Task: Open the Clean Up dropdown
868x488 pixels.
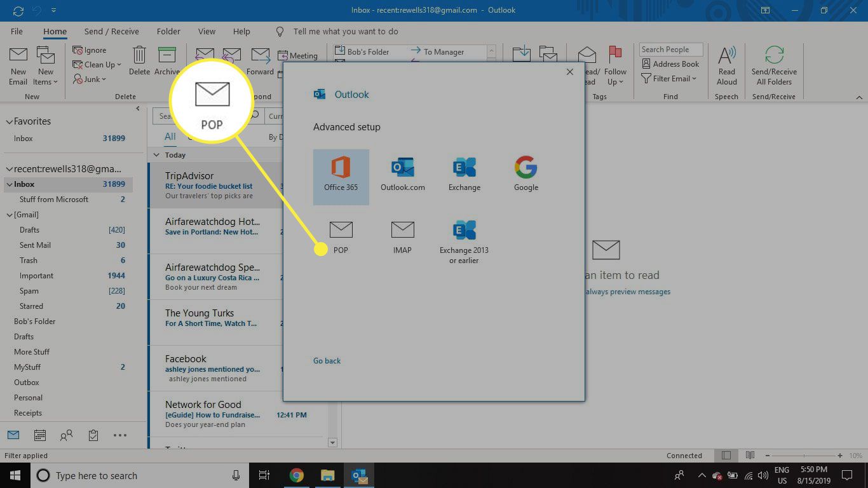Action: tap(97, 64)
